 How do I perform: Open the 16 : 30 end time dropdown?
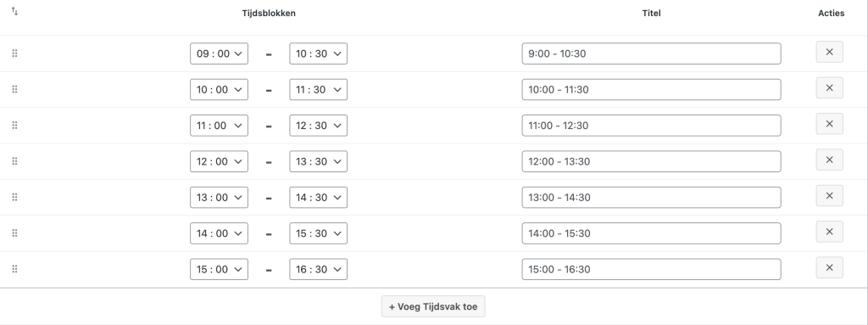click(319, 270)
